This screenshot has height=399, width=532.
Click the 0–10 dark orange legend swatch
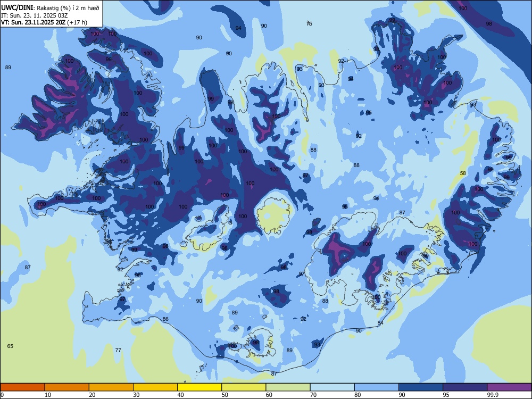[22, 387]
